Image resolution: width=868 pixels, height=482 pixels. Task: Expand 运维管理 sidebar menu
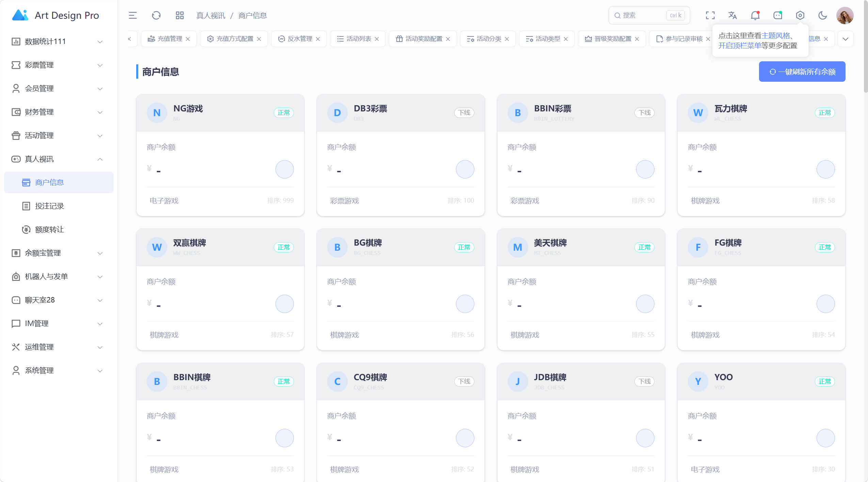(x=59, y=347)
